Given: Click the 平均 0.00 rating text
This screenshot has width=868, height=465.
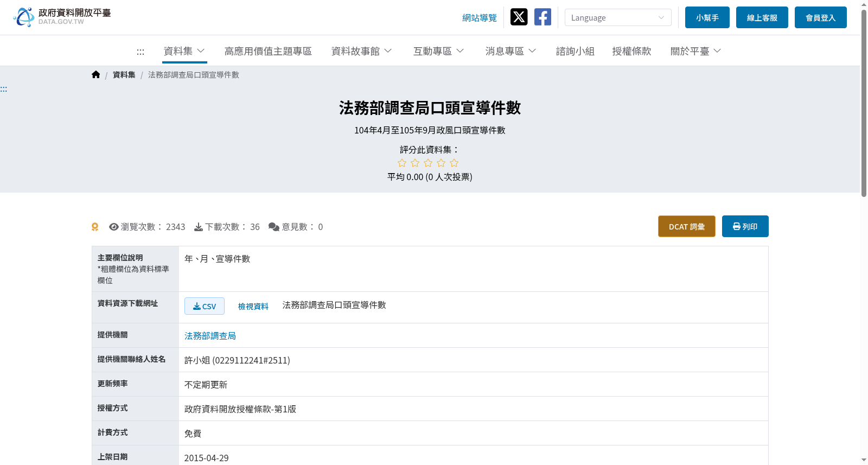Looking at the screenshot, I should point(430,177).
